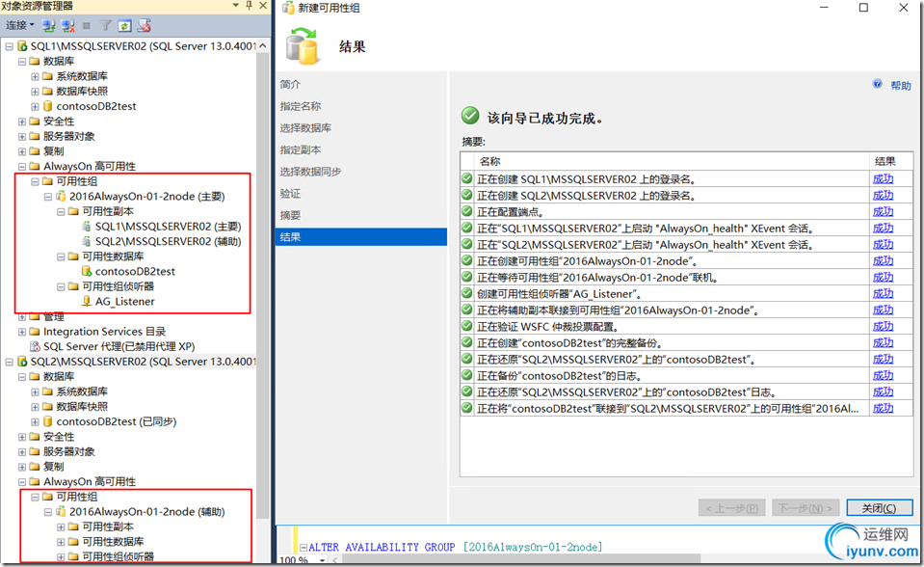Collapse the 可用性组侦听器 node with AG_Listener
This screenshot has height=567, width=924.
click(61, 286)
